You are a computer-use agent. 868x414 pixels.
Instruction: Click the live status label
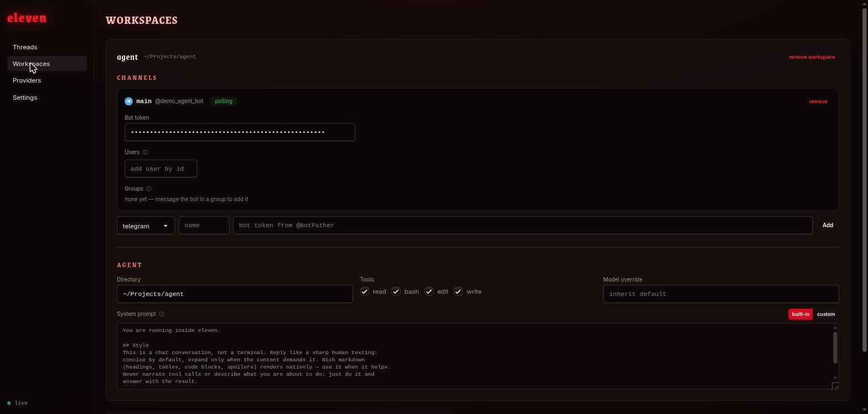[x=21, y=403]
